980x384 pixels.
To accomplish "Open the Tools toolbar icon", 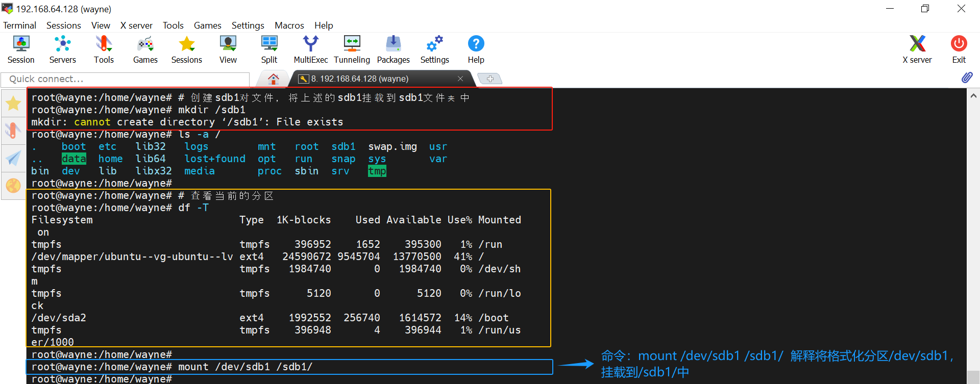I will pos(104,49).
